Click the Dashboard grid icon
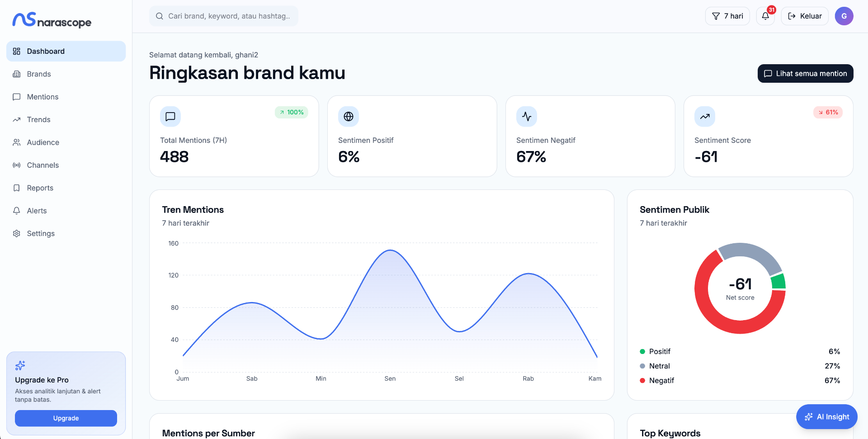The width and height of the screenshot is (868, 439). [17, 51]
